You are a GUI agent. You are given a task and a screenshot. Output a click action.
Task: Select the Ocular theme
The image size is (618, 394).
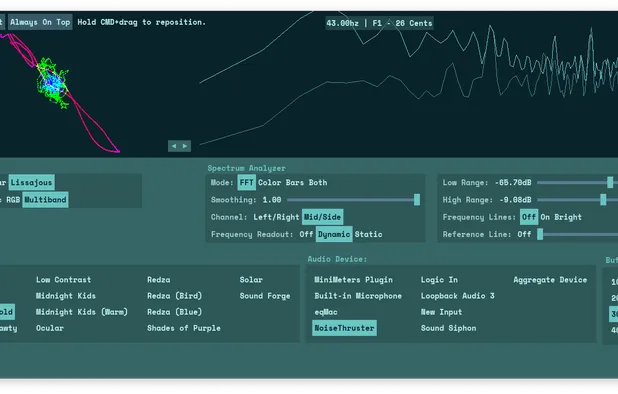click(50, 328)
